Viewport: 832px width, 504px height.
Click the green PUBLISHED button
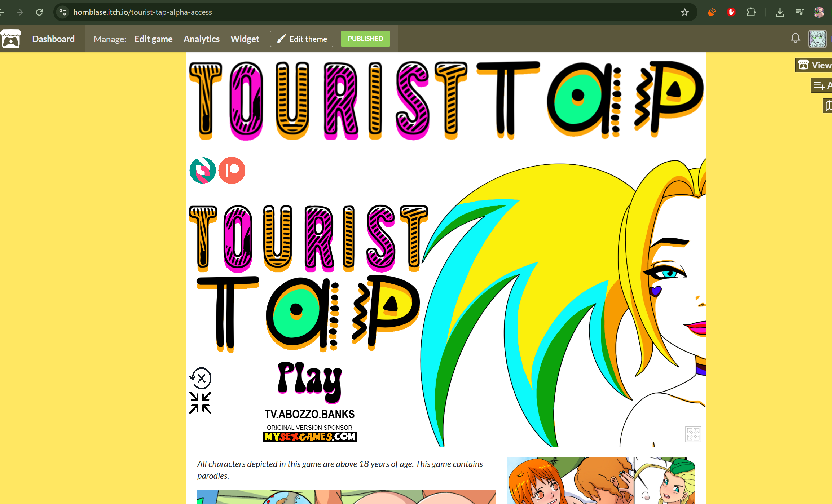pos(365,39)
